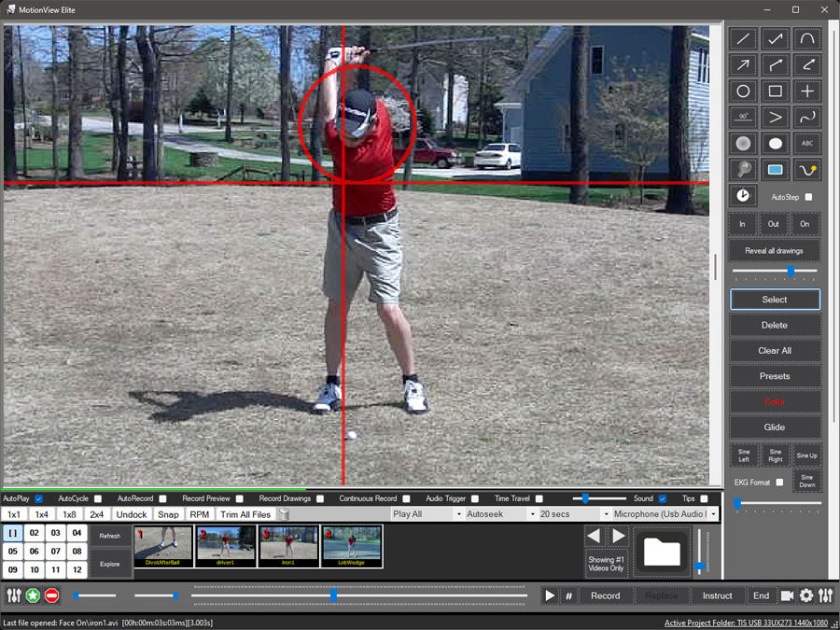840x630 pixels.
Task: Switch to the 2x4 layout
Action: click(x=97, y=514)
